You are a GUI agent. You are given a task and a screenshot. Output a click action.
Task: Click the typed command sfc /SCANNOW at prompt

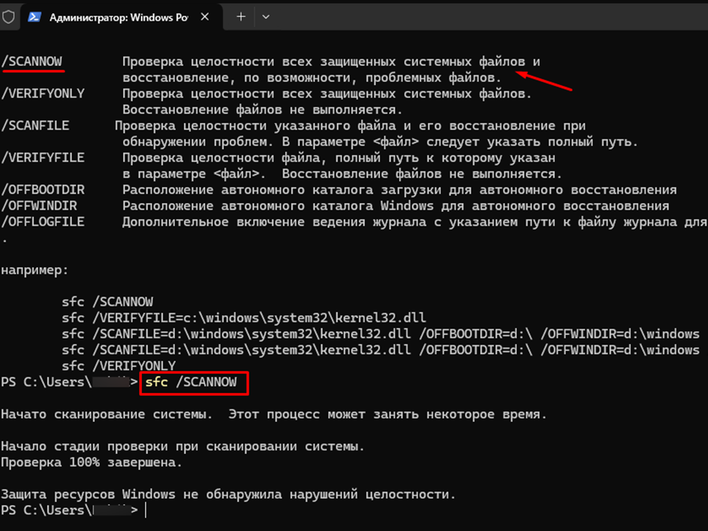coord(191,382)
